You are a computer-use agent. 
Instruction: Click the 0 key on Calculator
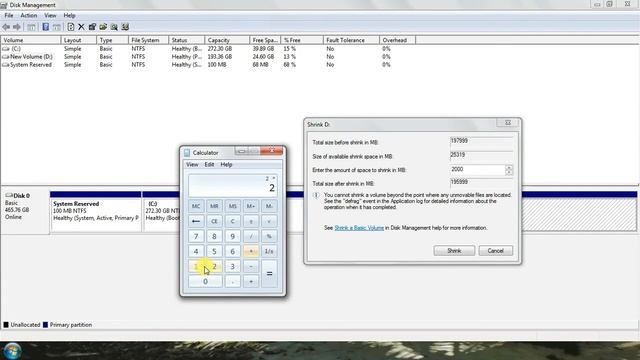[x=205, y=282]
